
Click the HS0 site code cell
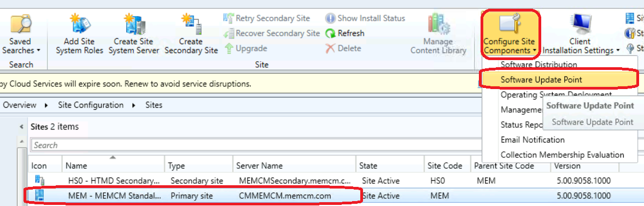[437, 180]
